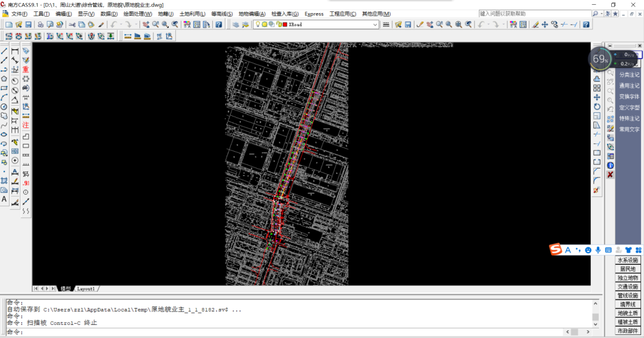The height and width of the screenshot is (338, 644).
Task: Click the red XRoad layer color swatch
Action: (x=285, y=24)
